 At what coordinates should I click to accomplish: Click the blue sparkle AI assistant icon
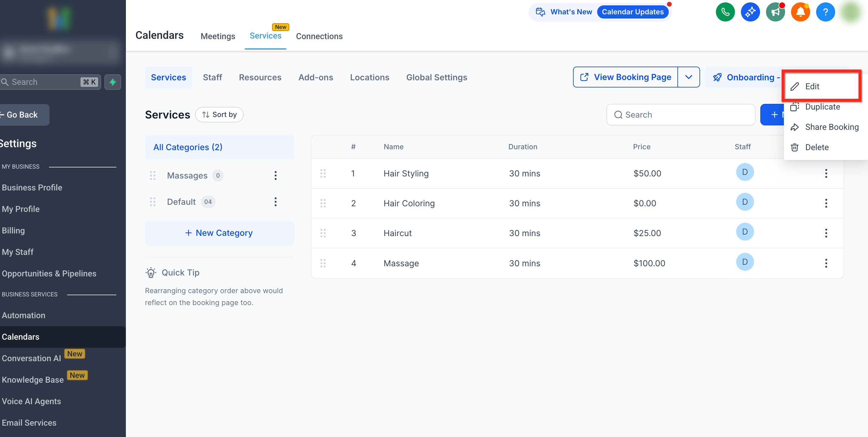[x=750, y=12]
